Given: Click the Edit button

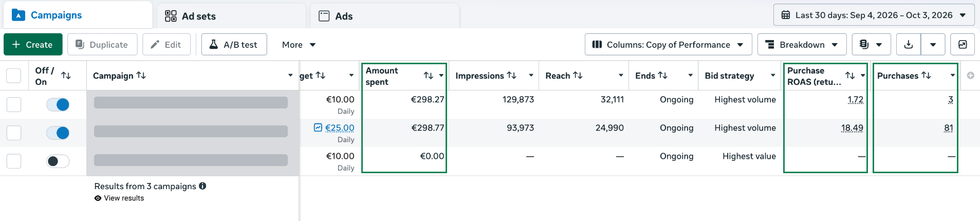Looking at the screenshot, I should point(166,45).
